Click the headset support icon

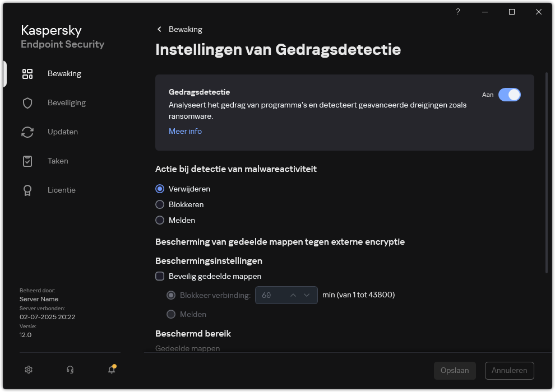70,370
